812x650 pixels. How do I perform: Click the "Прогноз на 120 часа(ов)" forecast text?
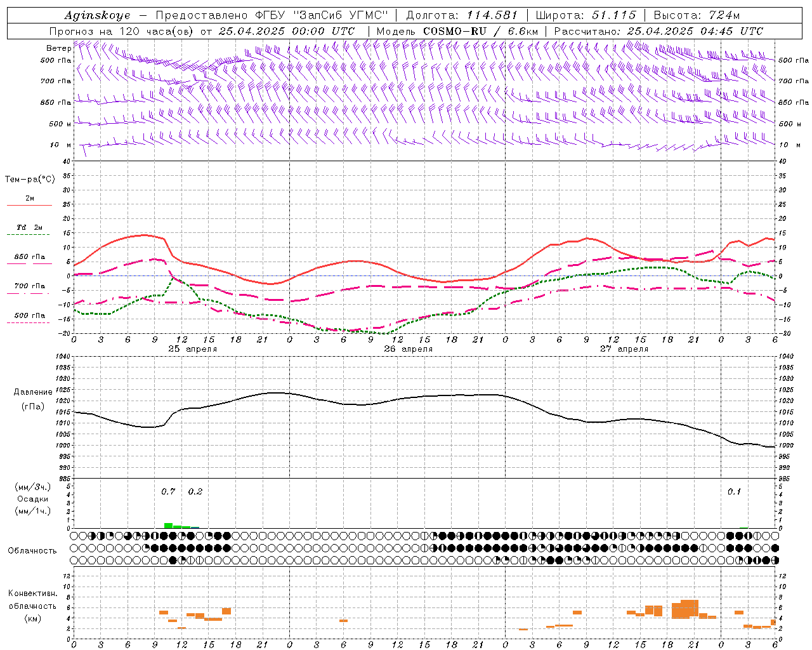122,31
